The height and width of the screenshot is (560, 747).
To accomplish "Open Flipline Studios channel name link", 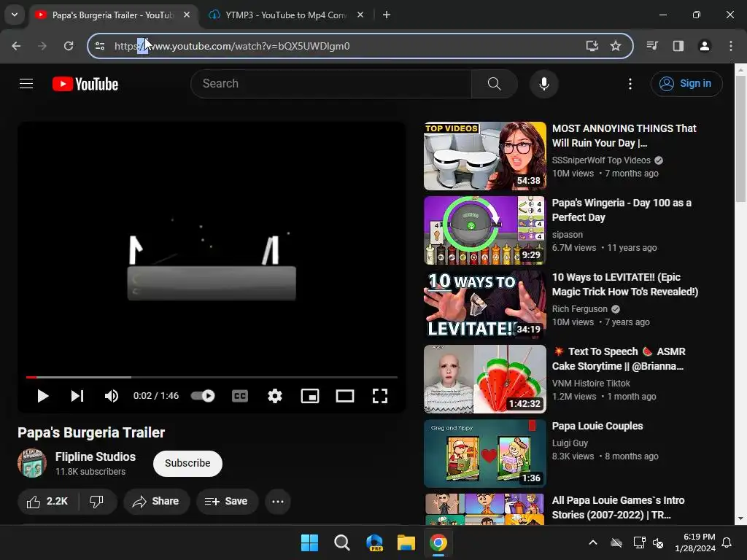I will 96,456.
